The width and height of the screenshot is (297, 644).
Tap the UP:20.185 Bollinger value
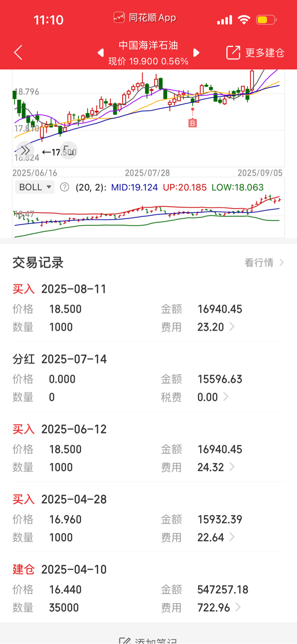coord(184,187)
